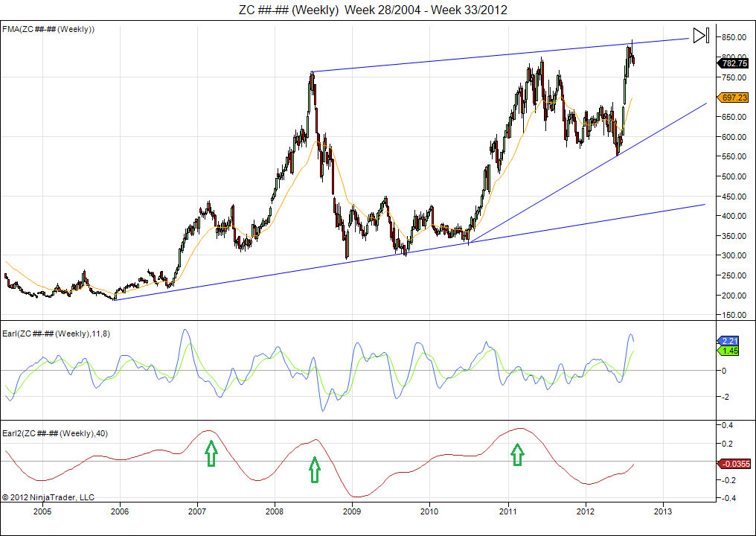The height and width of the screenshot is (536, 756).
Task: Click the green up arrow near 2007
Action: 211,453
